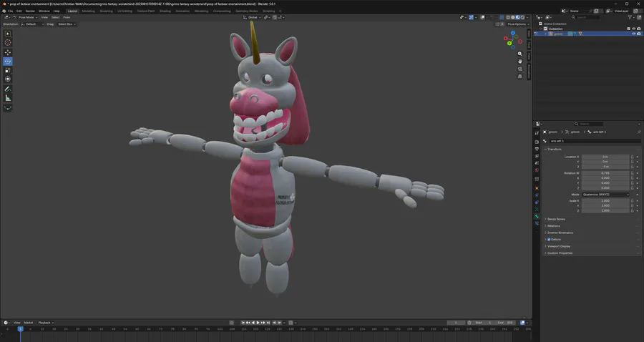Select the Move tool
The width and height of the screenshot is (644, 342).
[8, 52]
